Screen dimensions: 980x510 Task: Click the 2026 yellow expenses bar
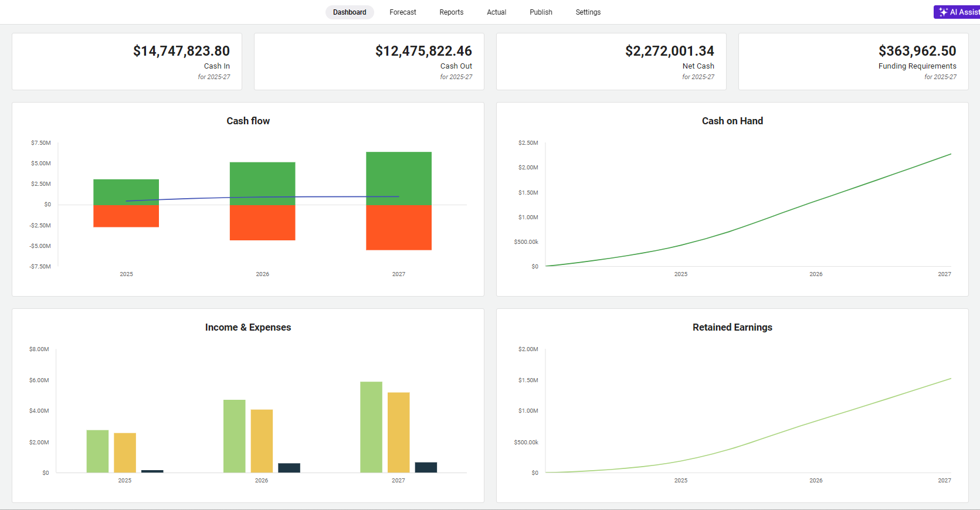[262, 441]
